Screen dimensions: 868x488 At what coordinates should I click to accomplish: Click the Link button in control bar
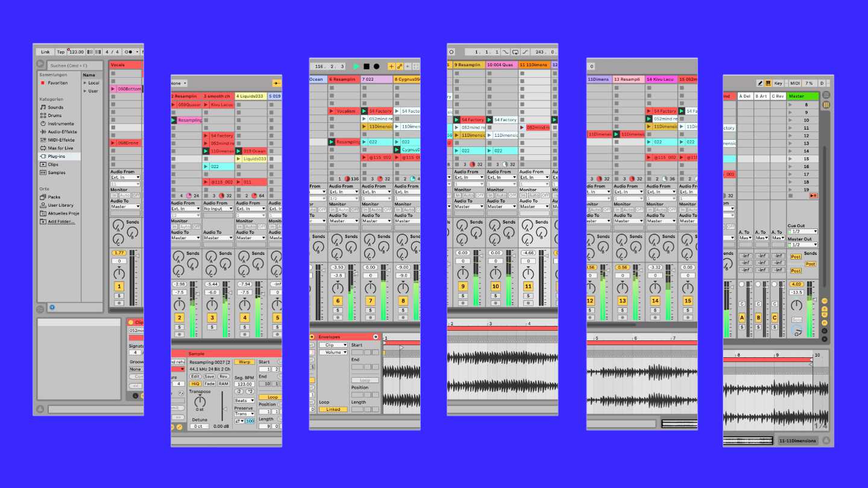(x=45, y=52)
